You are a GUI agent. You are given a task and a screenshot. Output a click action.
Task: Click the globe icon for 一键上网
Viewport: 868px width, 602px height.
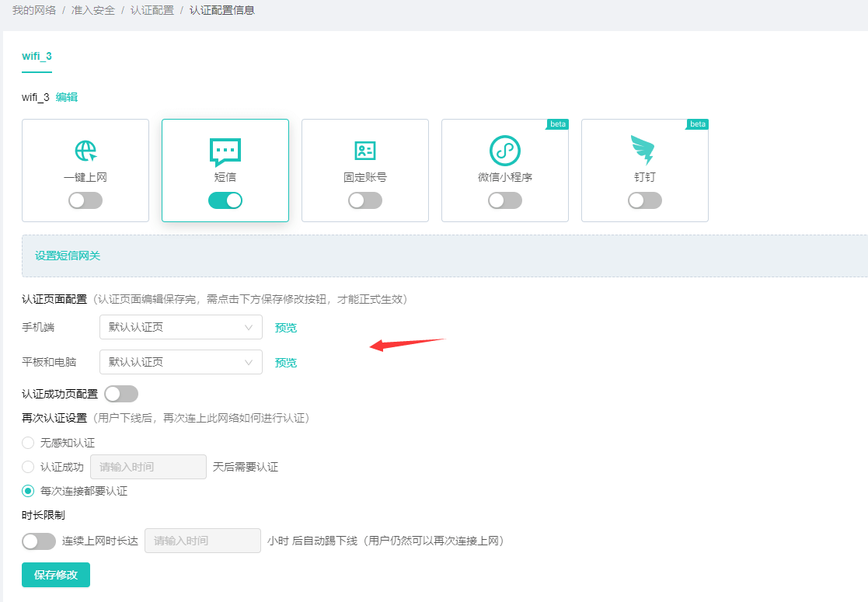(x=85, y=151)
